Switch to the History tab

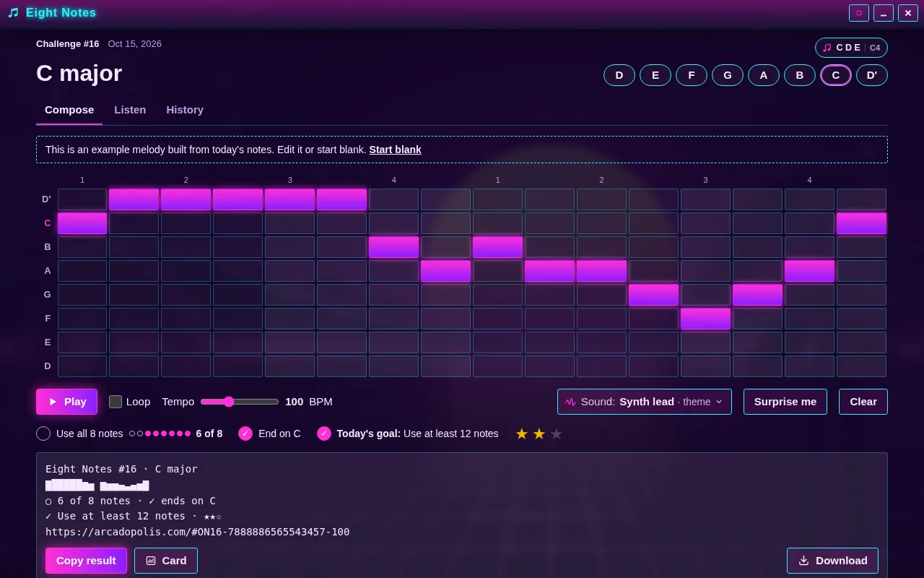pos(185,110)
